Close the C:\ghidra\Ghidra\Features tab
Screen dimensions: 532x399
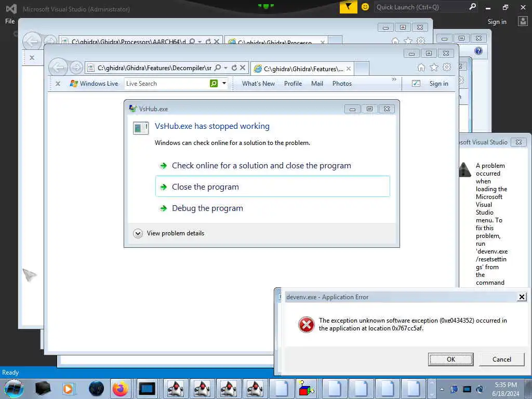point(349,69)
